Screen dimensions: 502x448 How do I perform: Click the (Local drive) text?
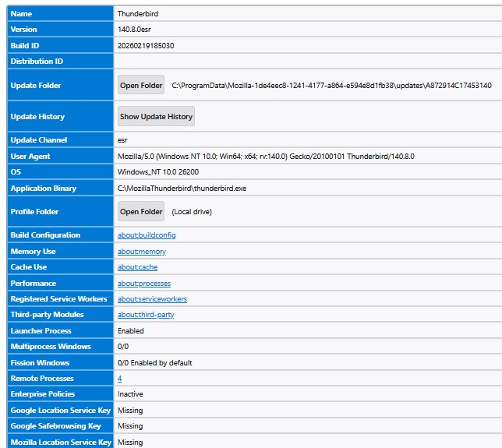coord(192,212)
